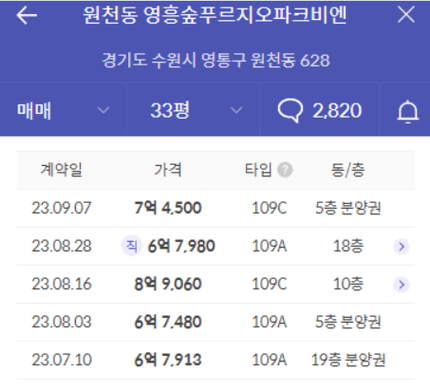Select the contract date 23.08.03

61,322
